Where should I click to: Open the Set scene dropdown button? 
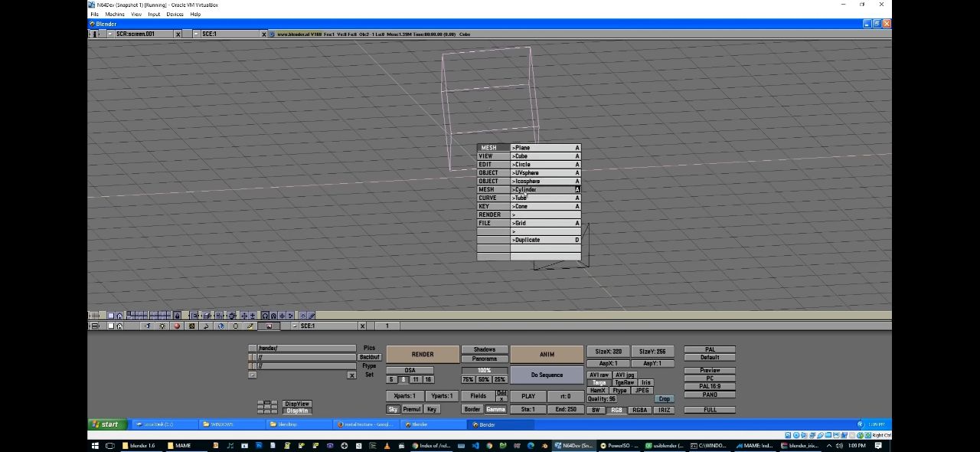point(253,375)
